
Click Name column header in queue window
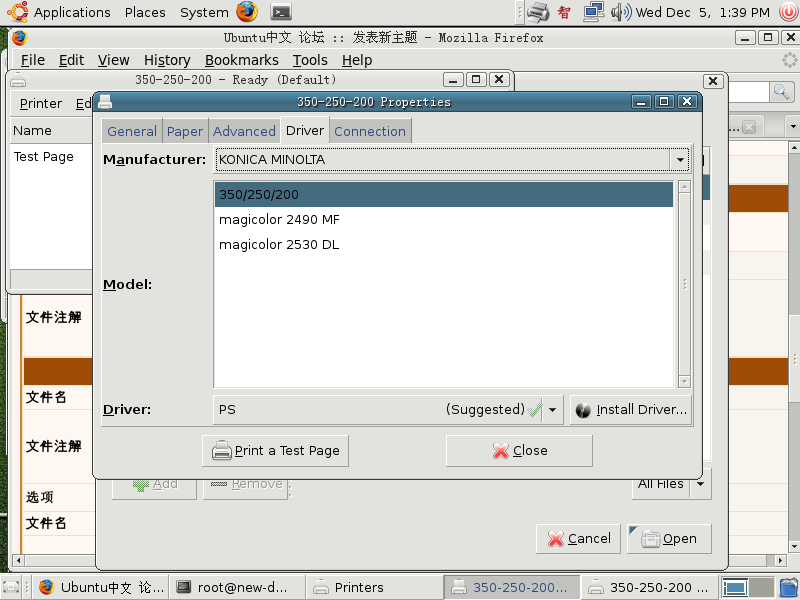[51, 131]
